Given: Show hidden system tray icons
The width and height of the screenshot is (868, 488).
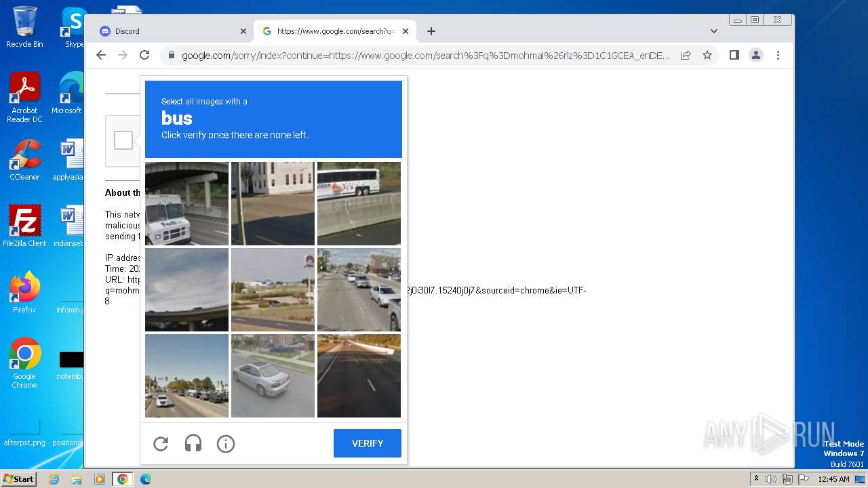Looking at the screenshot, I should click(756, 479).
